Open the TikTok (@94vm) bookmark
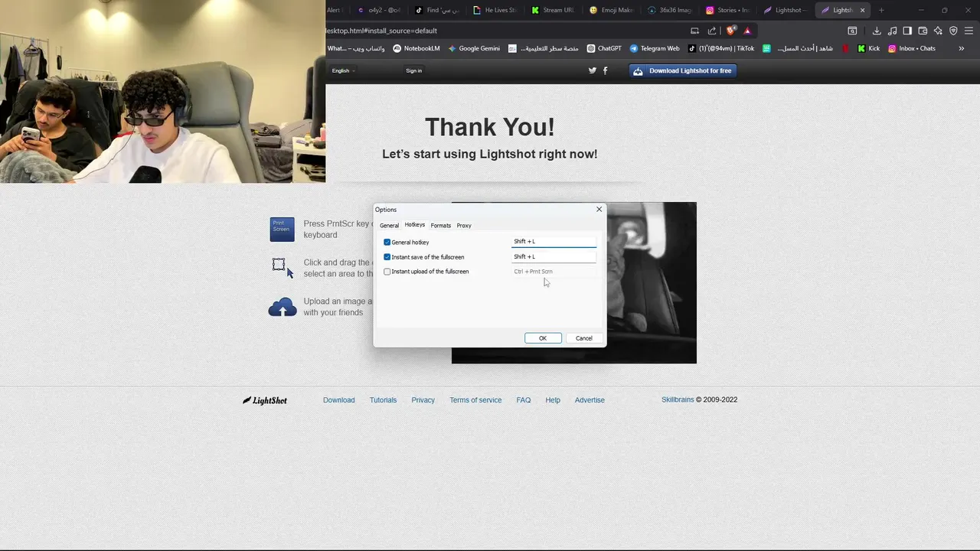This screenshot has height=551, width=980. click(x=721, y=48)
